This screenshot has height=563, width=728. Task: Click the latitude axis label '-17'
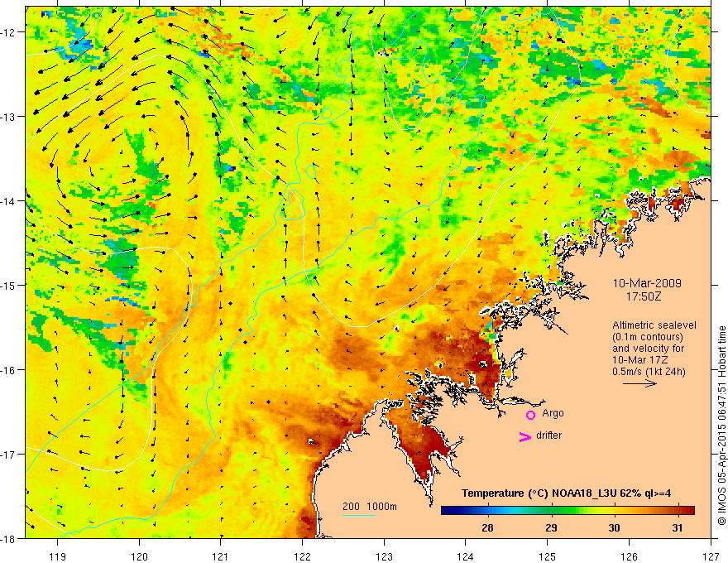[x=9, y=455]
